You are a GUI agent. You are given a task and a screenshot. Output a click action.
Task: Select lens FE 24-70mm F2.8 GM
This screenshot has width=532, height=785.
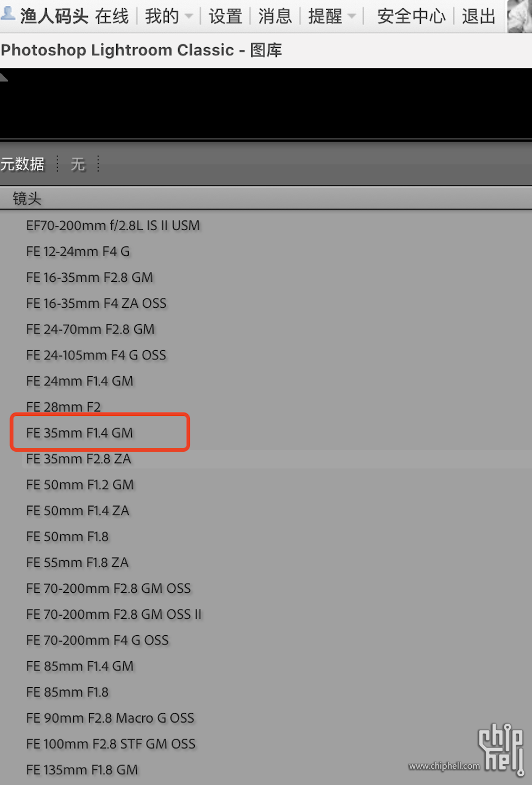(90, 329)
